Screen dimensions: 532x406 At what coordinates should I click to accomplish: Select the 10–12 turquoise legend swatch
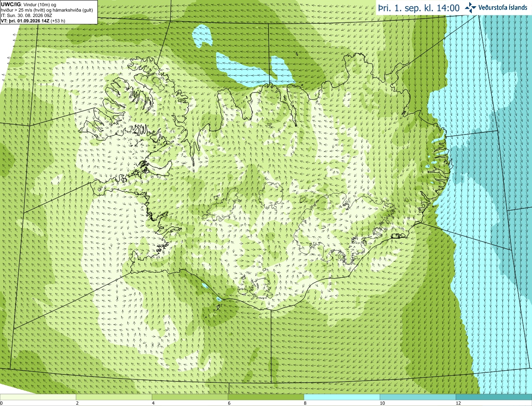pyautogui.click(x=418, y=397)
